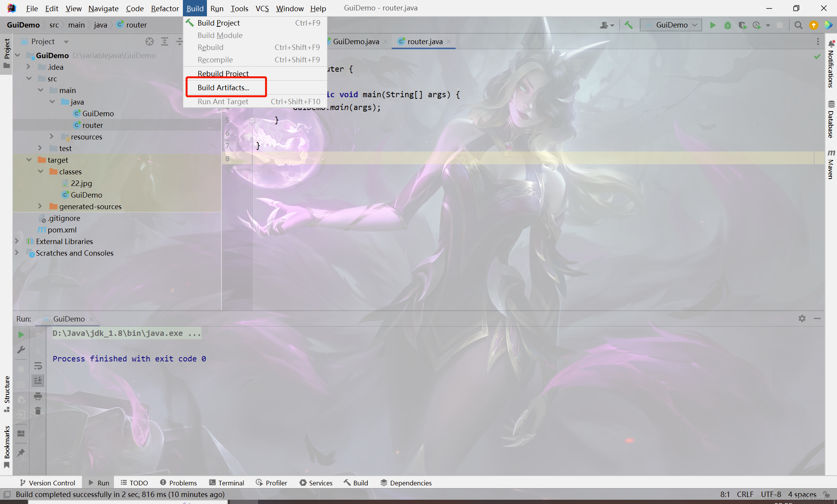Toggle the Project tool window strip button

(x=7, y=53)
